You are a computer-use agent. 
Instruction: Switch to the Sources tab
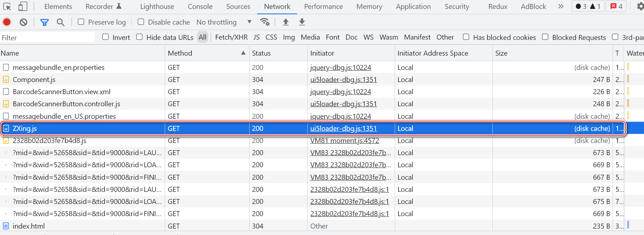(238, 6)
